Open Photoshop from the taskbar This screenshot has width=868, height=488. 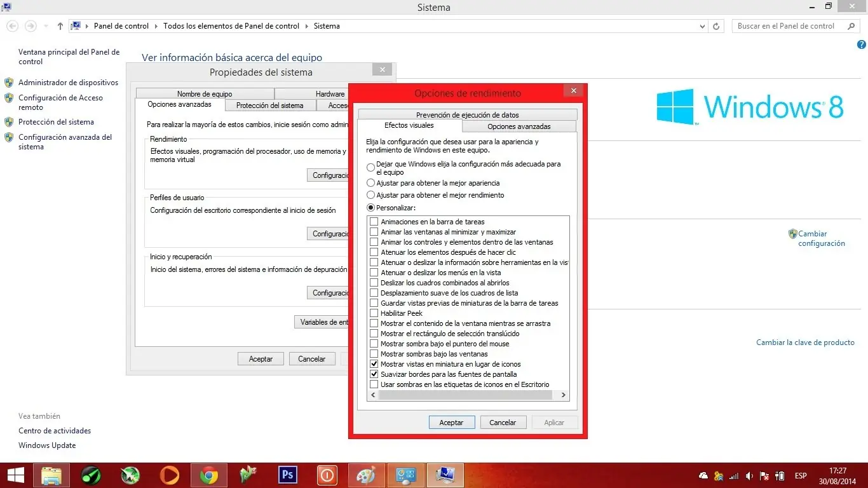[x=288, y=475]
